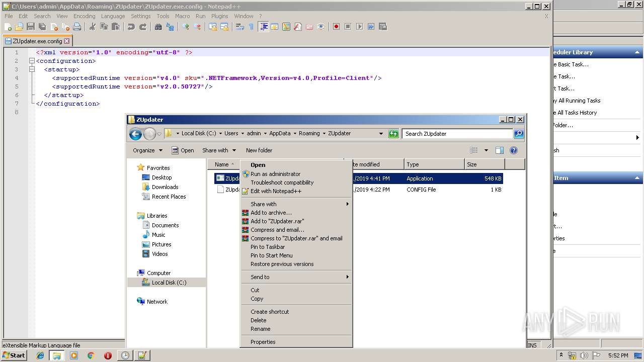Refresh the ZUpdater folder view
The width and height of the screenshot is (644, 362).
393,134
